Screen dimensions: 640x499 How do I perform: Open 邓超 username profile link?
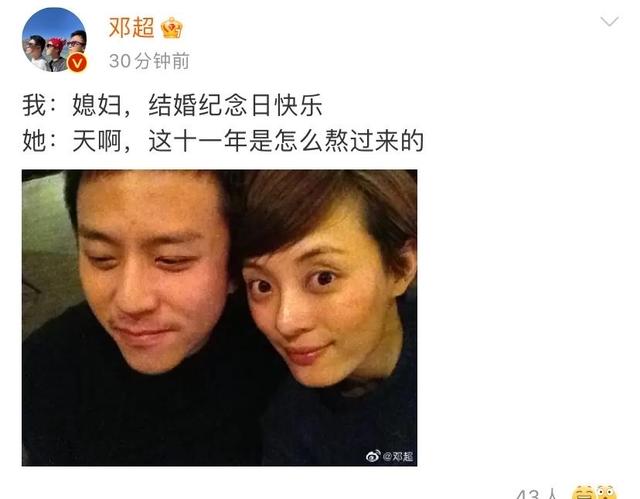pyautogui.click(x=131, y=28)
